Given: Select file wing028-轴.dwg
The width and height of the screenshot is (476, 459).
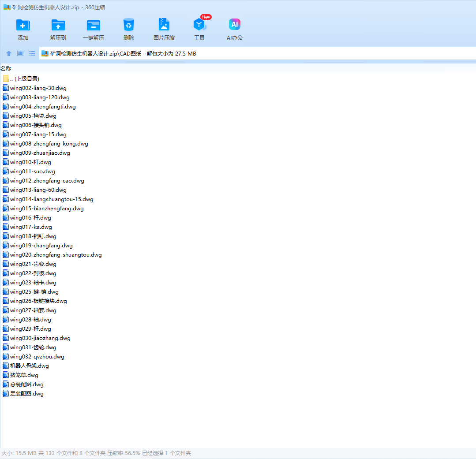Looking at the screenshot, I should 27,320.
